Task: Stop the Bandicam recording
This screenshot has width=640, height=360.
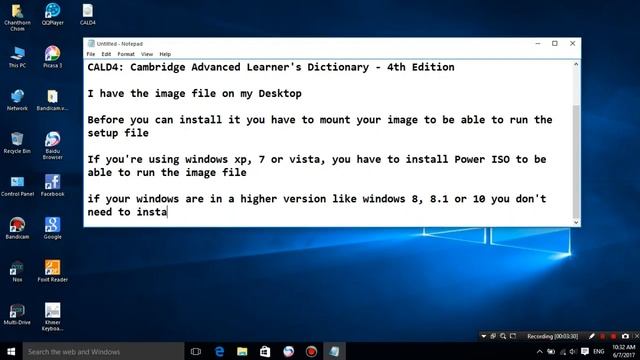Action: click(613, 336)
